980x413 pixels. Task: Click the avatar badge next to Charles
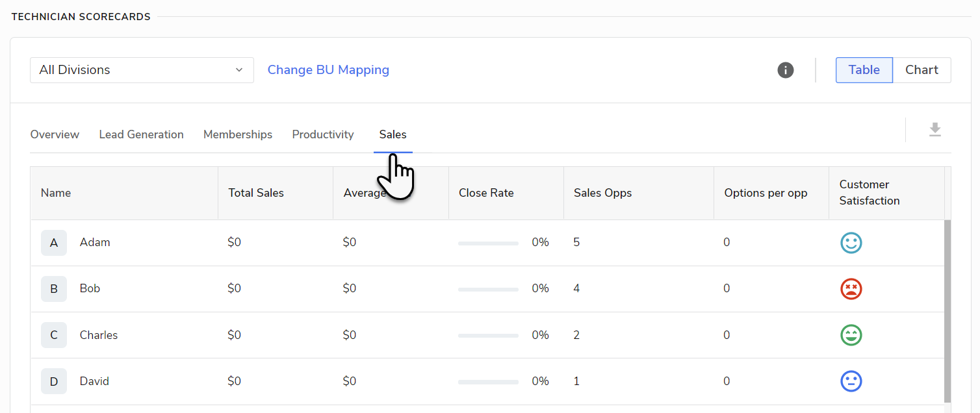click(54, 335)
